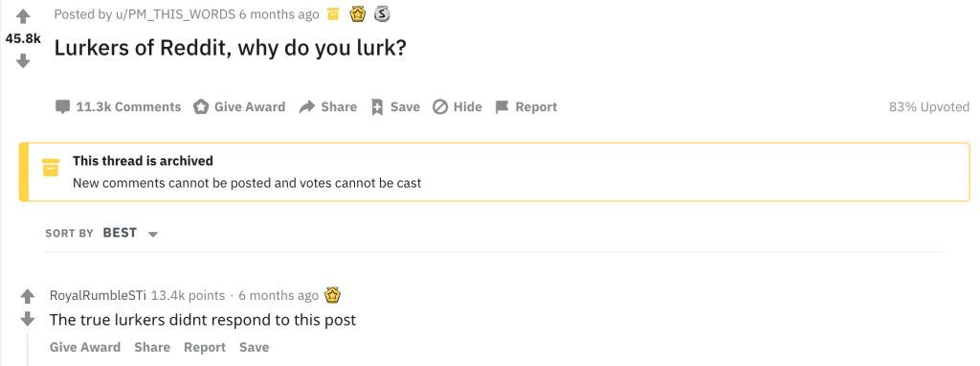
Task: Give Award to the top comment
Action: coord(85,347)
